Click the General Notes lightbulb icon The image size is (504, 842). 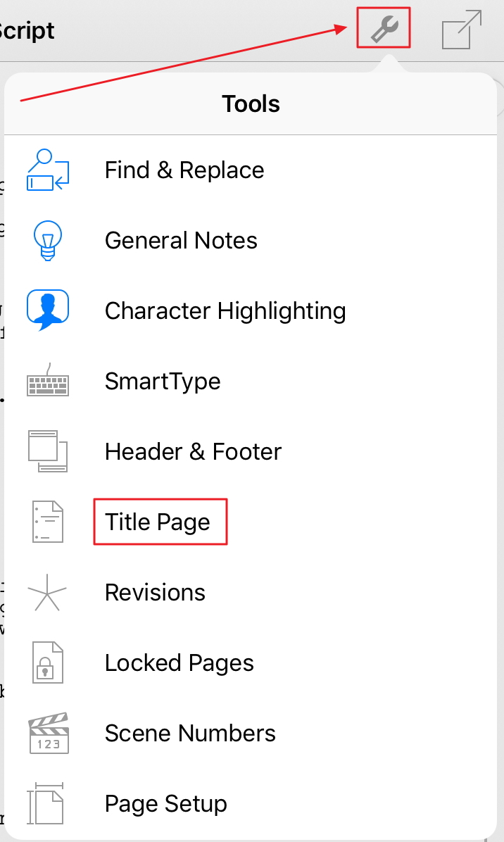tap(47, 240)
